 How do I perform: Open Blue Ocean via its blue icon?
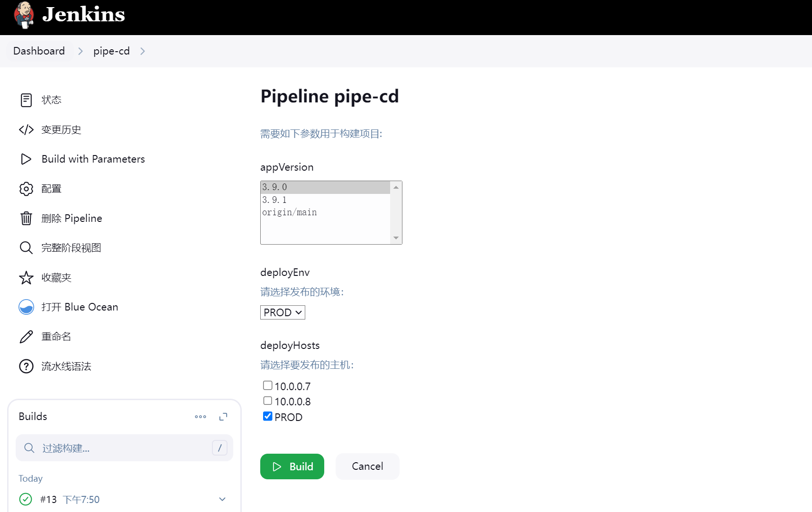coord(26,307)
